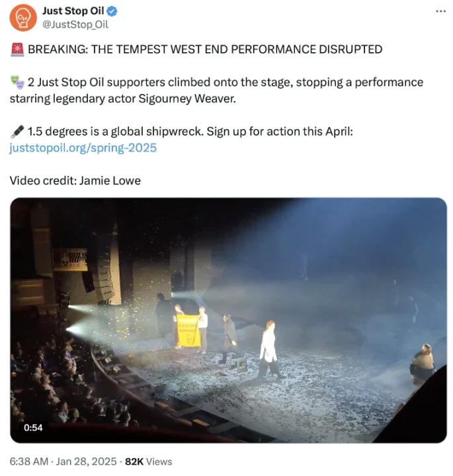Click the yellow banner in the video
The height and width of the screenshot is (476, 453).
pos(188,331)
